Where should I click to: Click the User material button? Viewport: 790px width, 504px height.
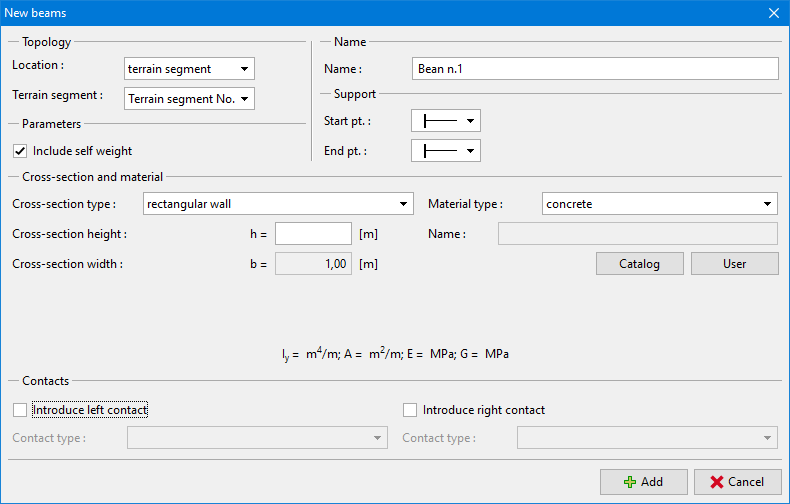pos(735,264)
